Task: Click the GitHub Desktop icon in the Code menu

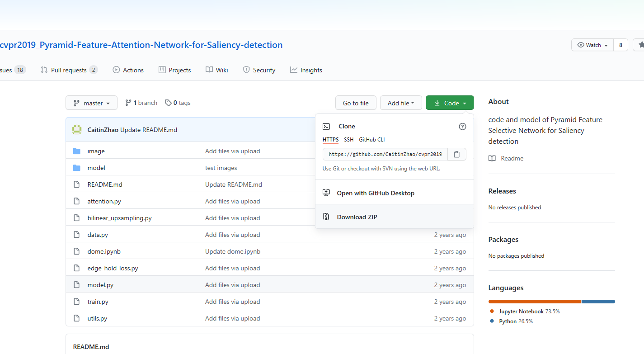Action: (326, 193)
